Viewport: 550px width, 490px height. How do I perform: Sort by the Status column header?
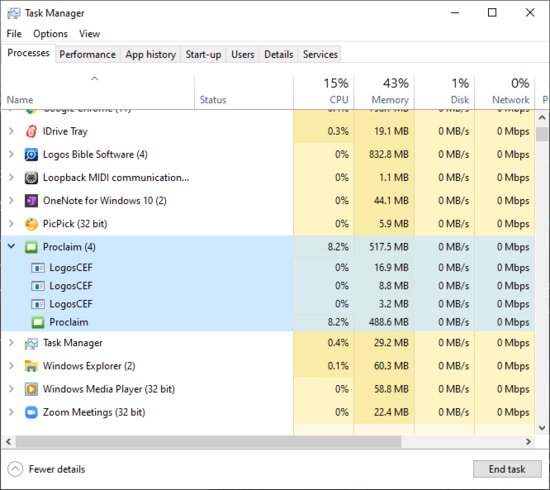(x=244, y=92)
